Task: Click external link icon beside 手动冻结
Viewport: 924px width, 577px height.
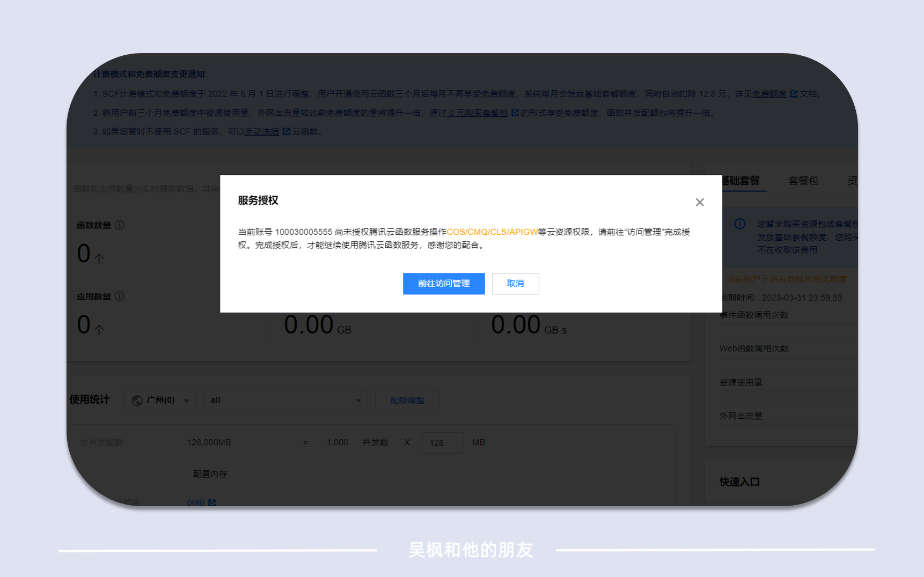Action: pyautogui.click(x=287, y=131)
